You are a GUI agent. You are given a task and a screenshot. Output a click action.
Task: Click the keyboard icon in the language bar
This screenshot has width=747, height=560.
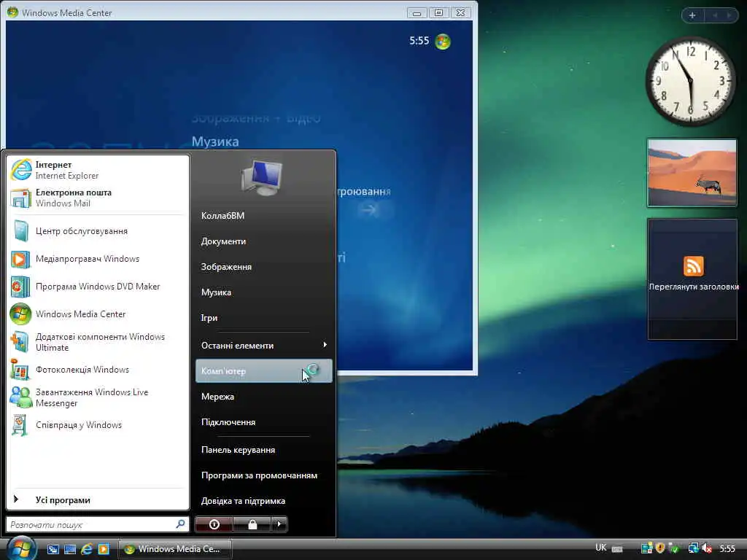point(617,549)
